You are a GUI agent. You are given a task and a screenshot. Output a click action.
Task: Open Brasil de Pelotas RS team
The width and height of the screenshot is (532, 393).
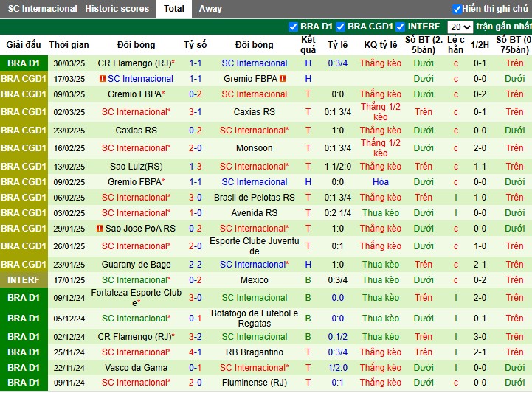click(254, 198)
